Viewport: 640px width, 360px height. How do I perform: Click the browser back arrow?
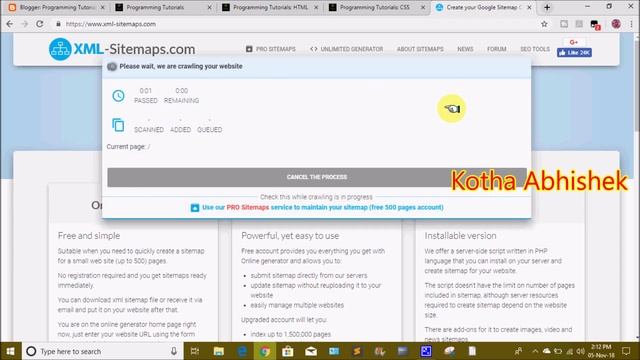(10, 24)
